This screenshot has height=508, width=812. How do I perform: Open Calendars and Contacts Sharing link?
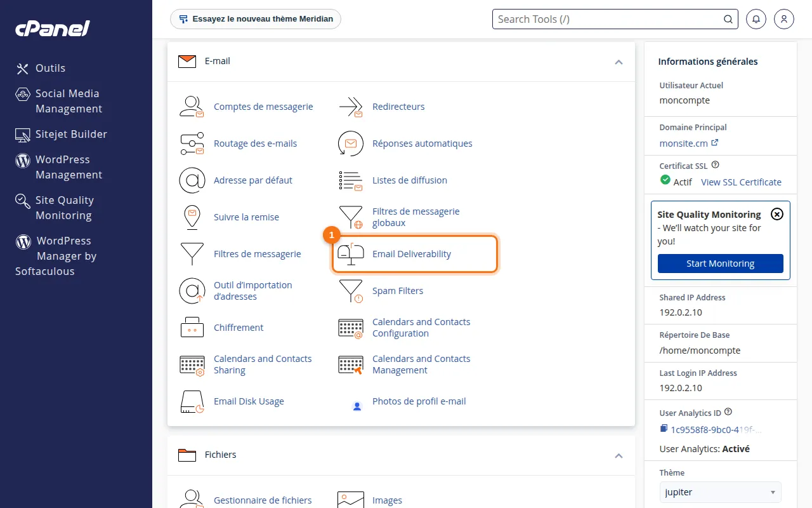click(263, 364)
